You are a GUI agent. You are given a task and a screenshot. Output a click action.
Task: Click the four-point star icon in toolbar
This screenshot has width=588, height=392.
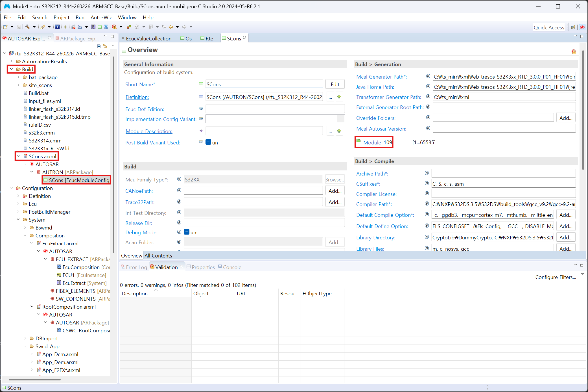pyautogui.click(x=65, y=27)
